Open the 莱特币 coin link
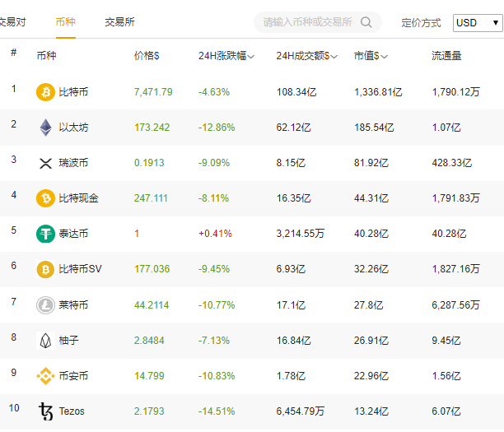 pyautogui.click(x=73, y=304)
